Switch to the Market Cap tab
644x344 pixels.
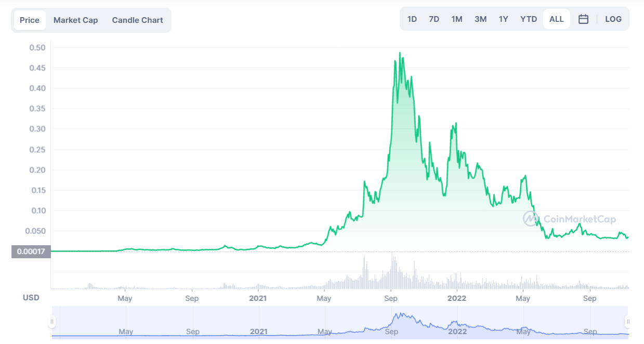75,20
